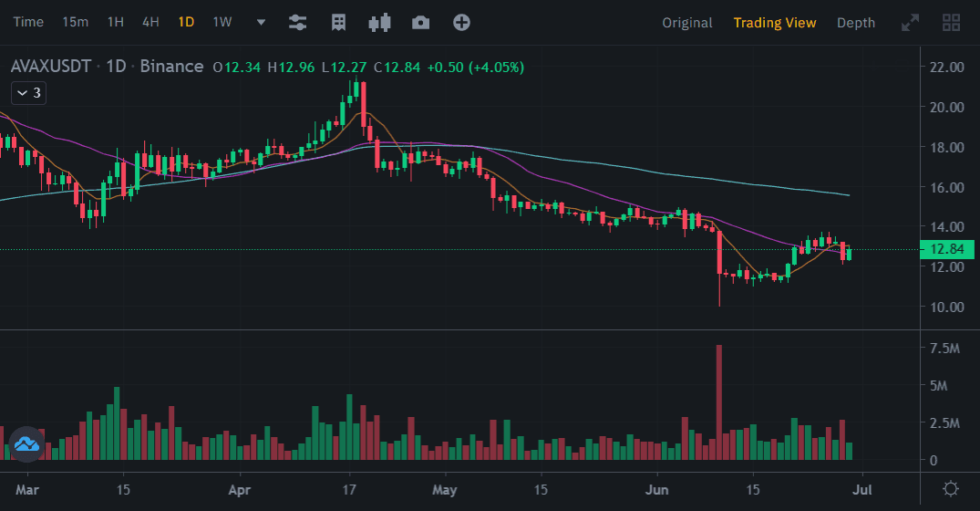Open the candlestick chart style icon

pos(379,22)
